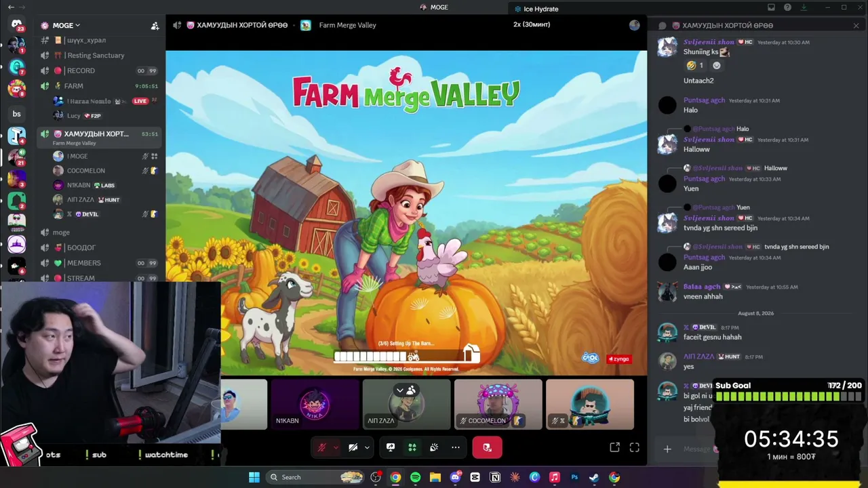Join the FARM voice channel
This screenshot has width=868, height=488.
[100, 86]
